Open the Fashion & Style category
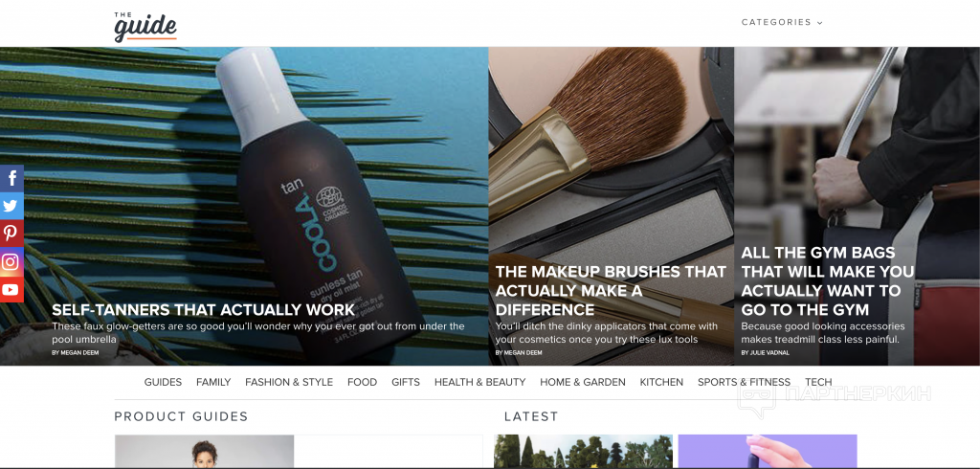980x469 pixels. [289, 382]
